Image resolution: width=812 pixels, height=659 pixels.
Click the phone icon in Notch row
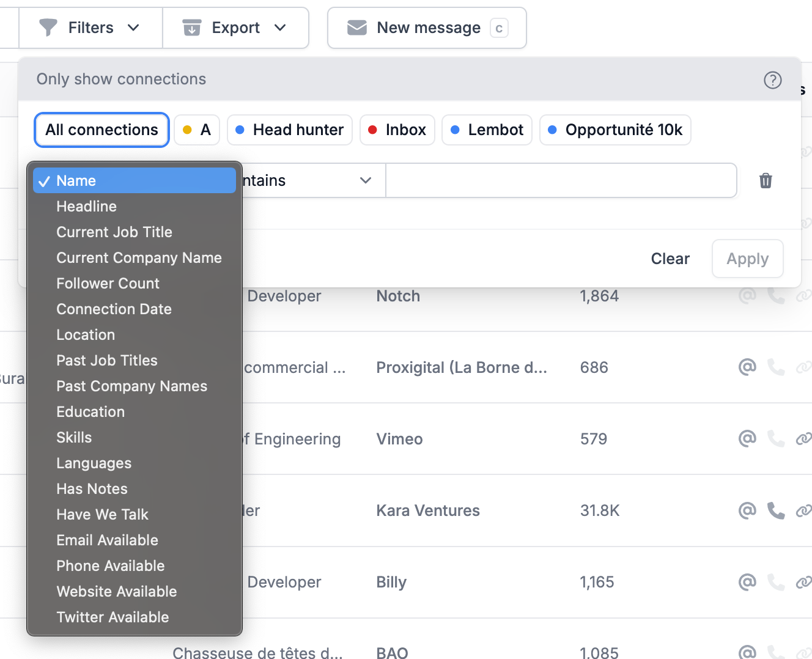click(x=776, y=296)
